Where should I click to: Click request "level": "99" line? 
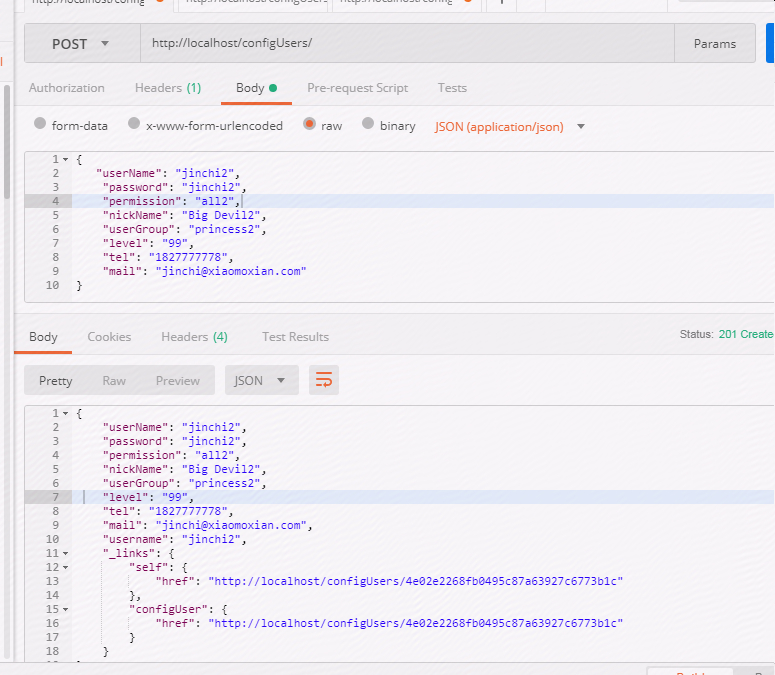tap(148, 243)
